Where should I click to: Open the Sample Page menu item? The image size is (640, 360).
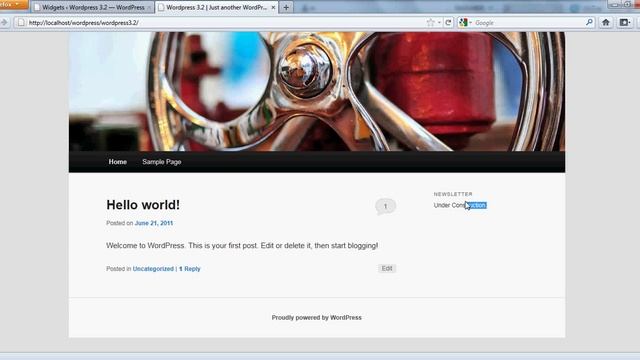pos(162,162)
